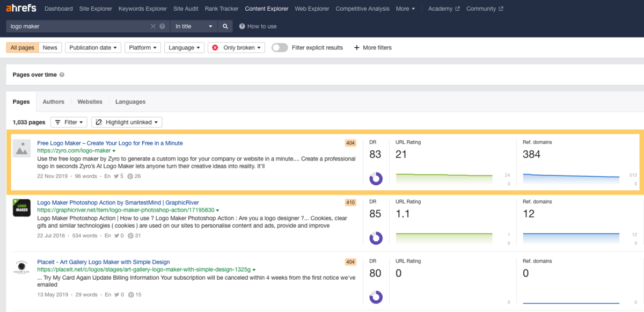Open the Highlight unlinked dropdown
This screenshot has width=644, height=312.
pyautogui.click(x=127, y=122)
